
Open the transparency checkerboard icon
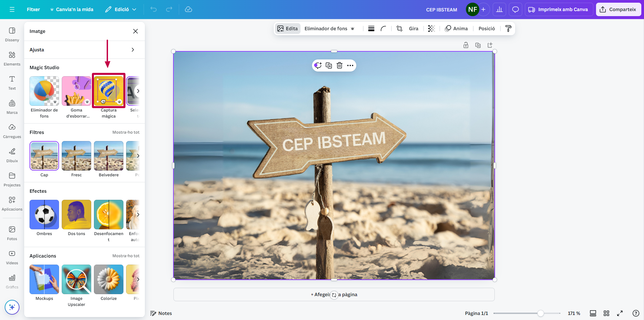(431, 29)
